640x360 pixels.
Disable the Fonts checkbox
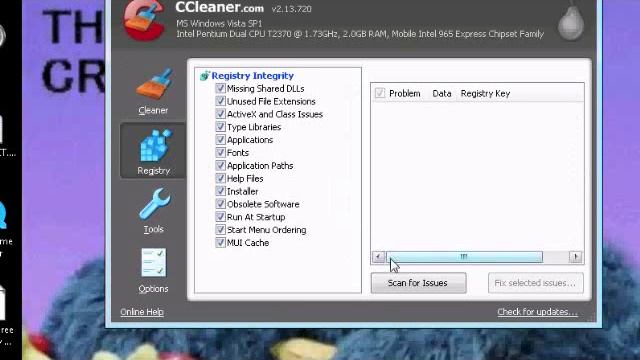coord(220,153)
